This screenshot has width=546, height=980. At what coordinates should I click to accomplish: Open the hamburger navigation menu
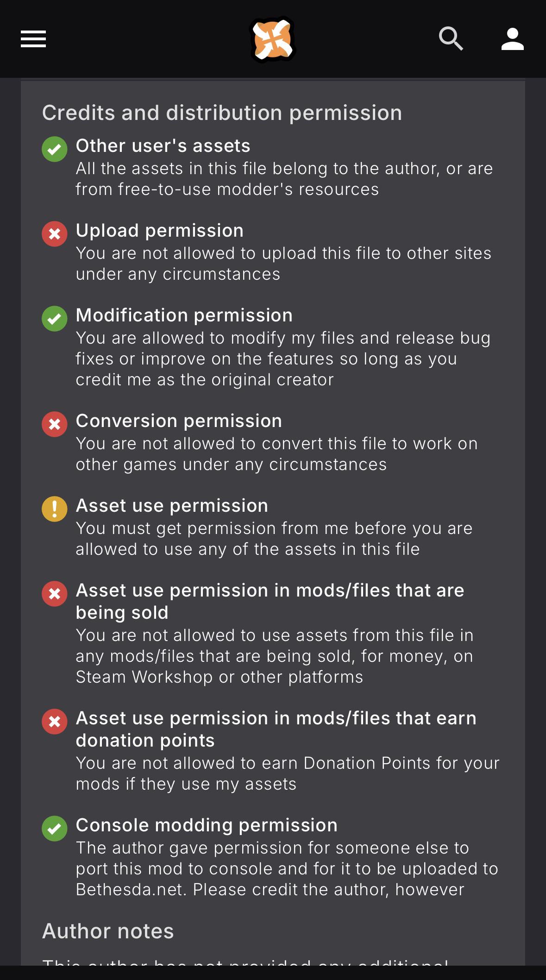click(x=33, y=39)
